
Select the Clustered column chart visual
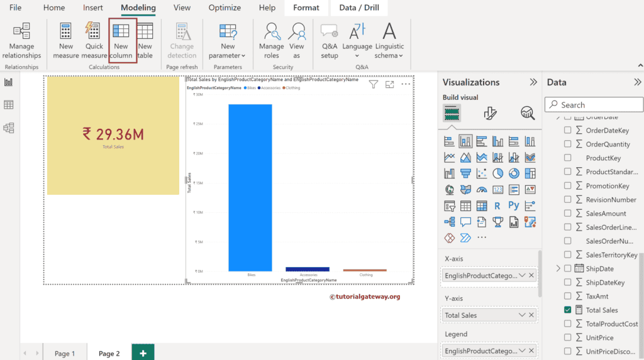pyautogui.click(x=498, y=141)
